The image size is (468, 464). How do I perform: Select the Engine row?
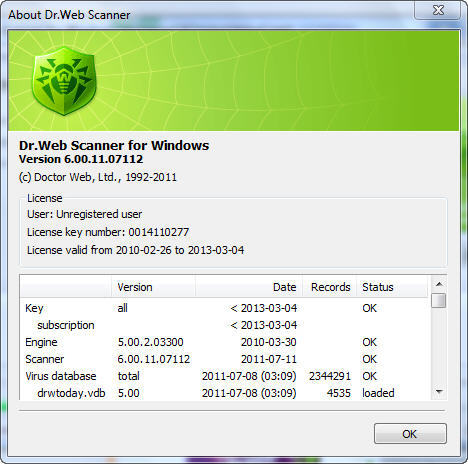pos(224,342)
